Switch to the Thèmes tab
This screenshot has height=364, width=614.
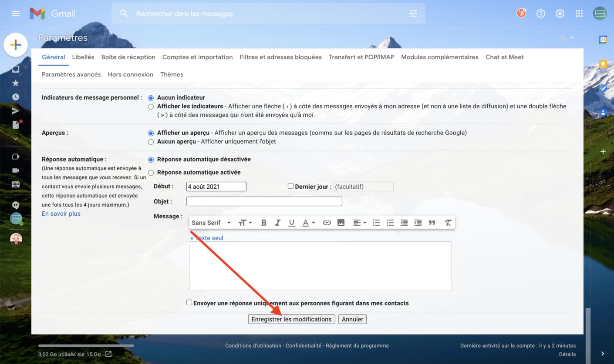coord(172,74)
